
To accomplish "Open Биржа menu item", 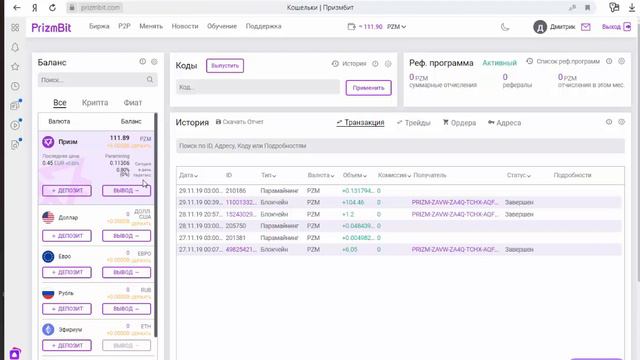I will point(99,26).
